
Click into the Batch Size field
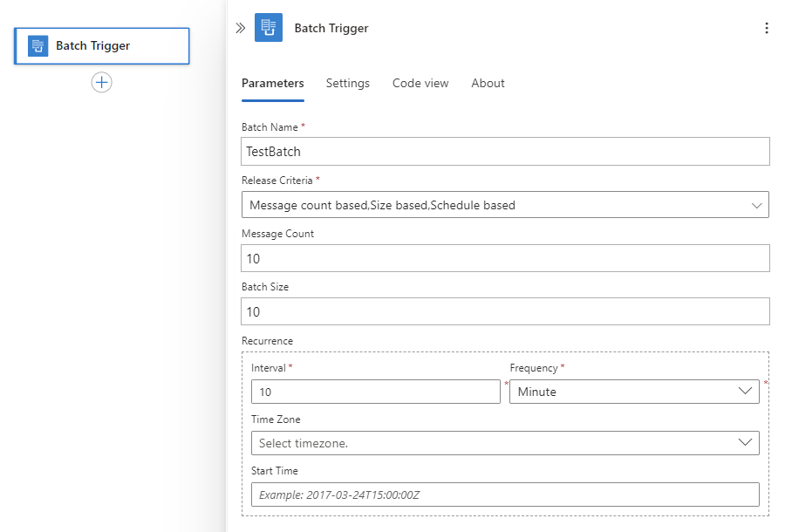coord(505,311)
